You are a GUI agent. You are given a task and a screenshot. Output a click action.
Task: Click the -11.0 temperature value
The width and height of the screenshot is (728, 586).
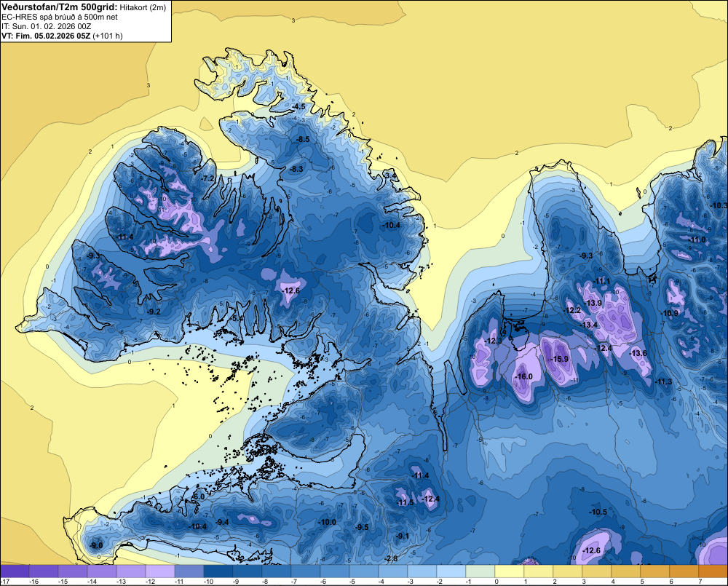[x=698, y=240]
